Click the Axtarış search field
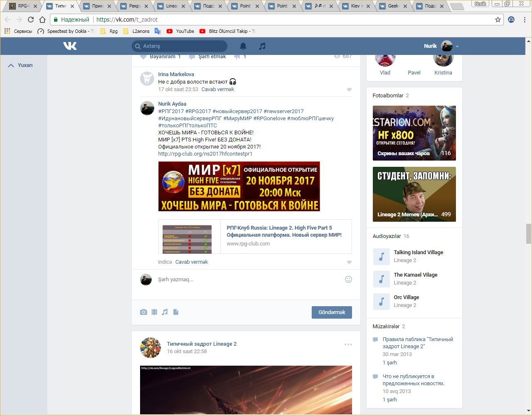 [180, 46]
